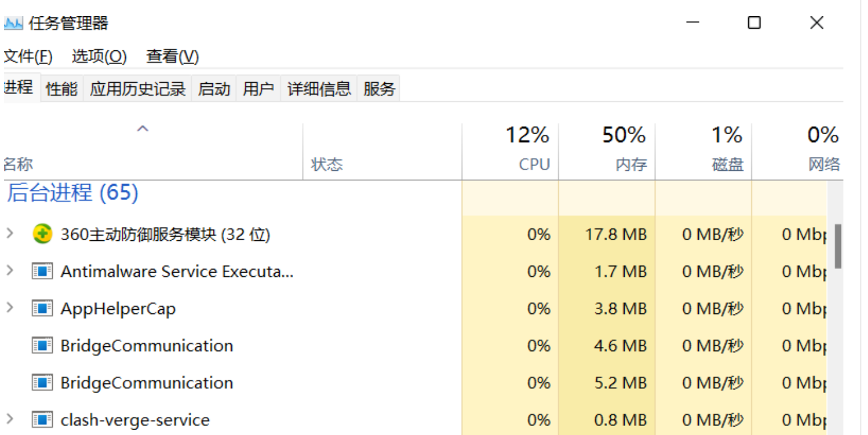
Task: Open the 文件(F) menu
Action: pyautogui.click(x=28, y=57)
